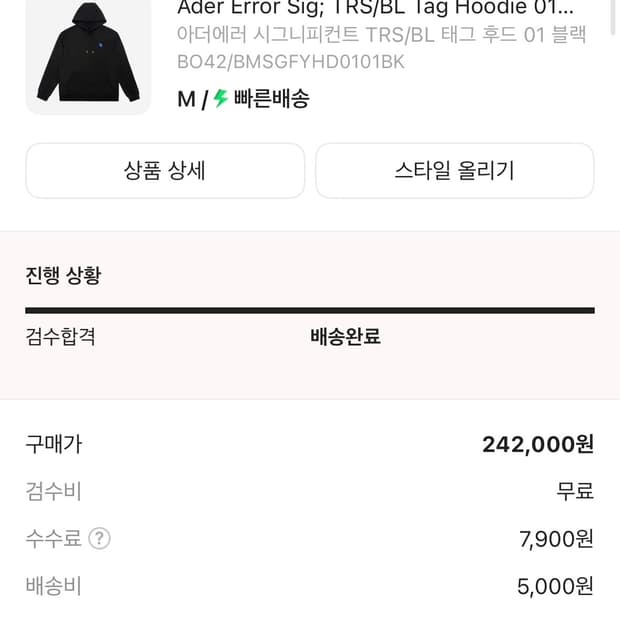
Task: Tap the green lightning bolt icon
Action: pos(221,99)
